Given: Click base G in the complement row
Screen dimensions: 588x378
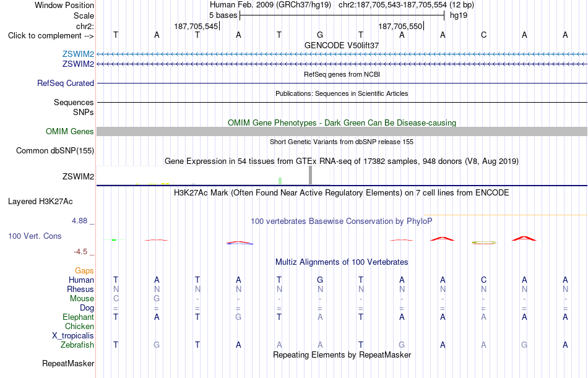Looking at the screenshot, I should pos(320,35).
